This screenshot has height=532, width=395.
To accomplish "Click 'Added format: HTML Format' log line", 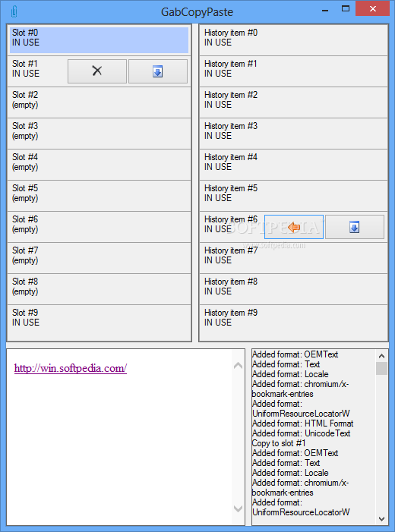I will pos(302,423).
